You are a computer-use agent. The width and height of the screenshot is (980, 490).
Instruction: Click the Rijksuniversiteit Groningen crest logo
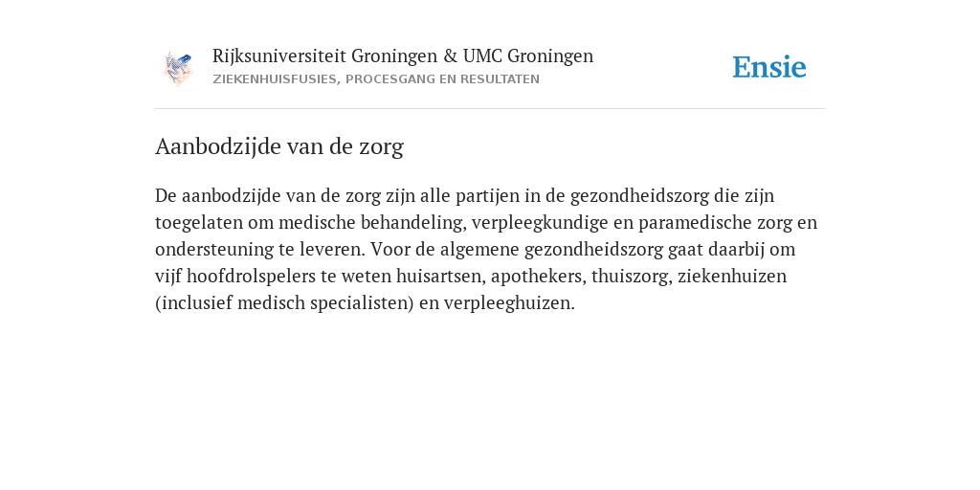tap(178, 68)
